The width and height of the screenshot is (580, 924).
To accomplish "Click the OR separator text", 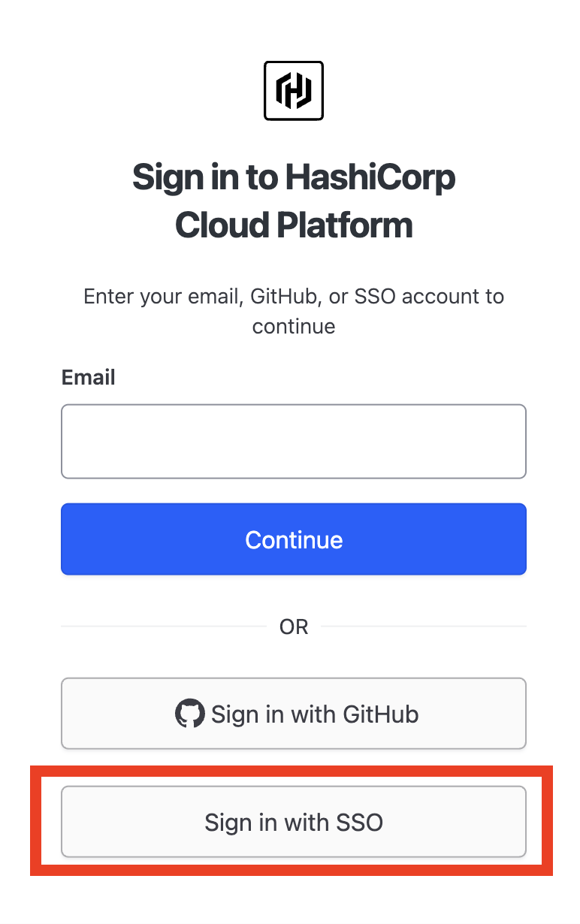I will [x=294, y=627].
